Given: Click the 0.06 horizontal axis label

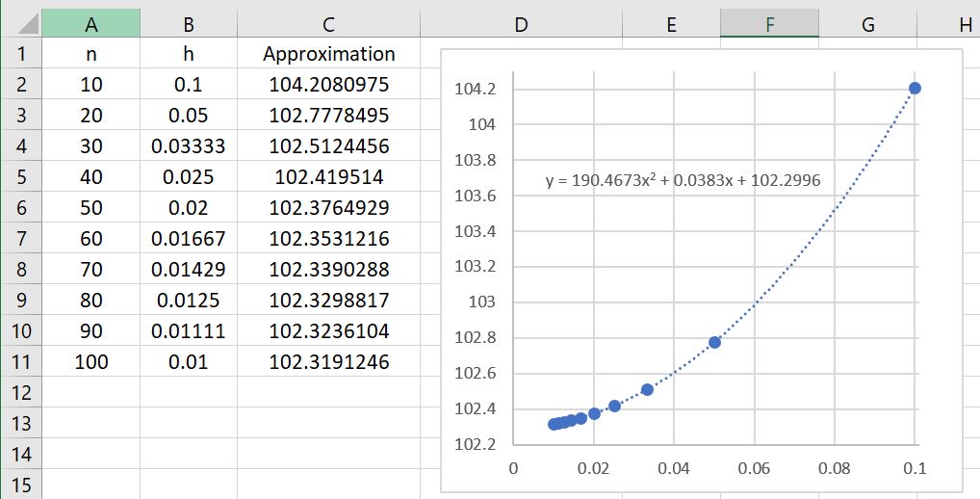Looking at the screenshot, I should (754, 468).
